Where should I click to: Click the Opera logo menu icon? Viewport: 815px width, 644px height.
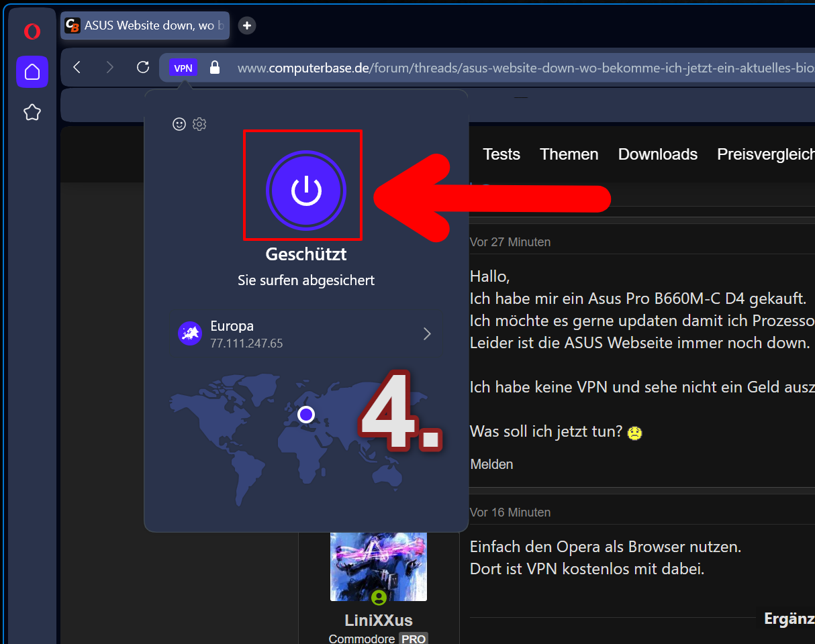point(32,31)
